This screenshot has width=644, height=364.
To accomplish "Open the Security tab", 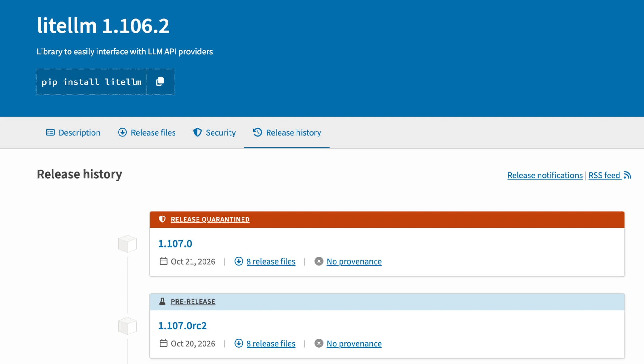I will click(214, 132).
